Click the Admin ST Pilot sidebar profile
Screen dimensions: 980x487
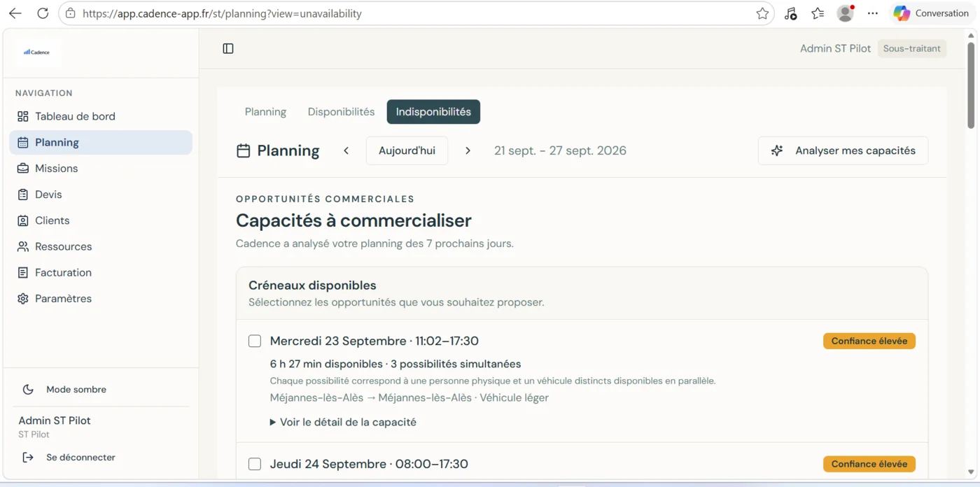click(x=55, y=426)
